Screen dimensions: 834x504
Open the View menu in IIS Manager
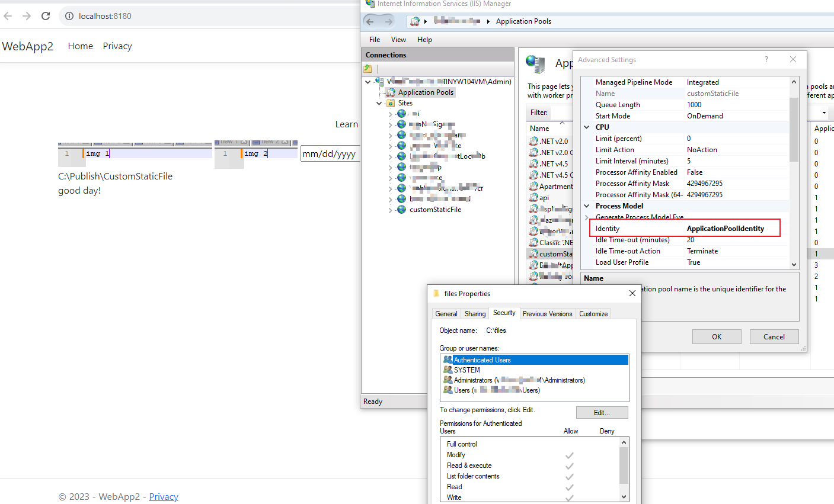tap(398, 40)
